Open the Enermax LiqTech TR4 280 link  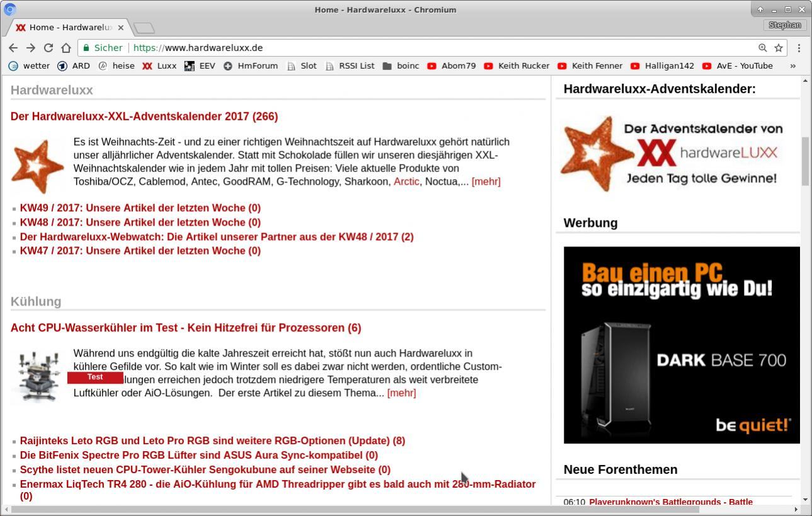pyautogui.click(x=278, y=490)
